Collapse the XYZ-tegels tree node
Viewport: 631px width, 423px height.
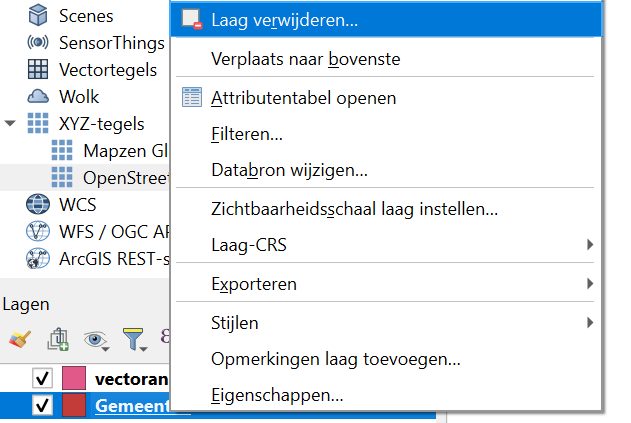[11, 124]
